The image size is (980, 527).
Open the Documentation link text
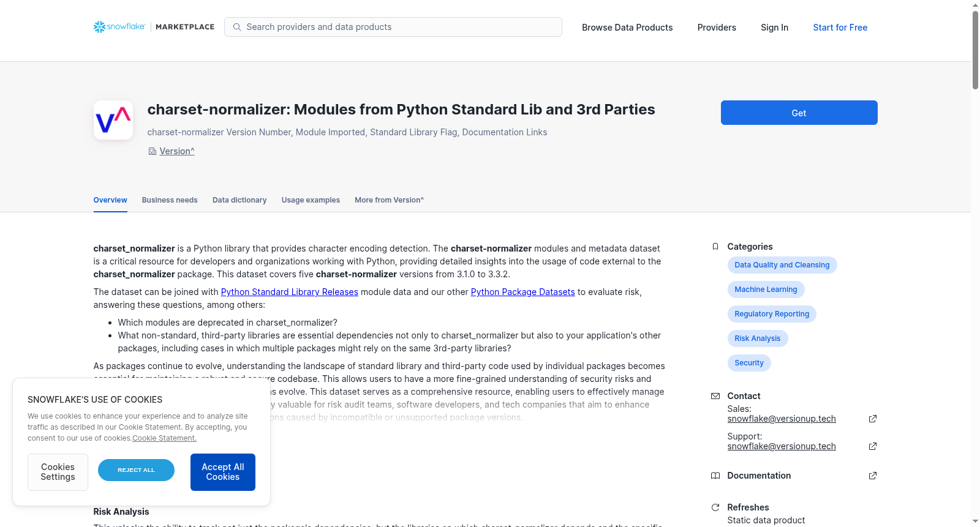[x=759, y=476]
